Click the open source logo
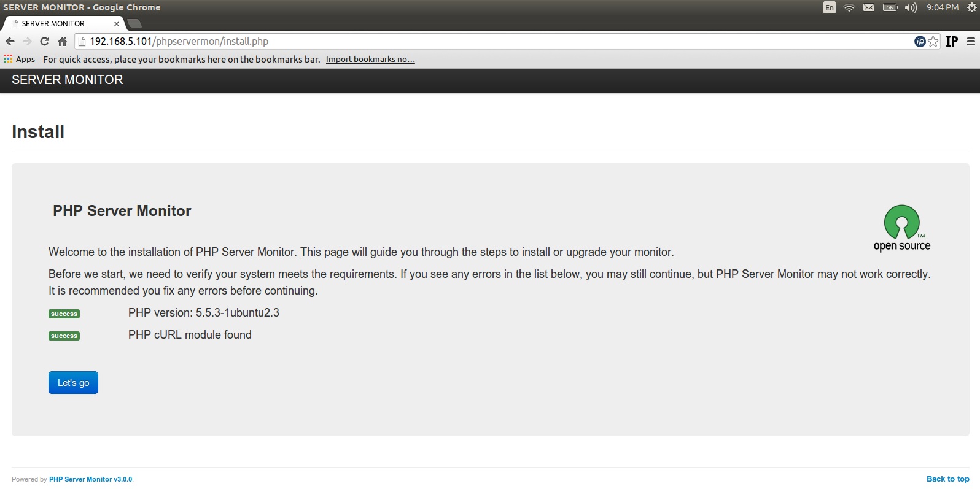This screenshot has width=980, height=489. 901,228
